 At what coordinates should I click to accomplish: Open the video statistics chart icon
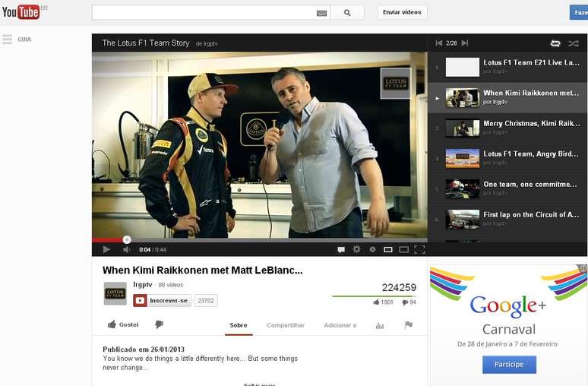[x=380, y=325]
